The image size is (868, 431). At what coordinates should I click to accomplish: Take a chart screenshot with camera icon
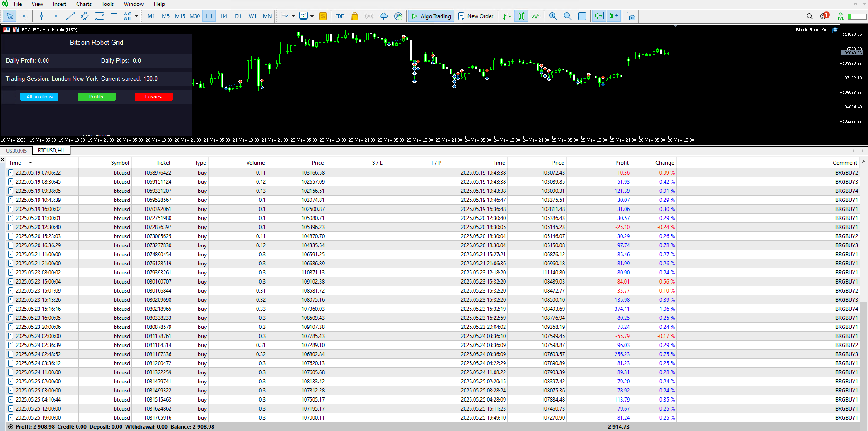pos(631,16)
